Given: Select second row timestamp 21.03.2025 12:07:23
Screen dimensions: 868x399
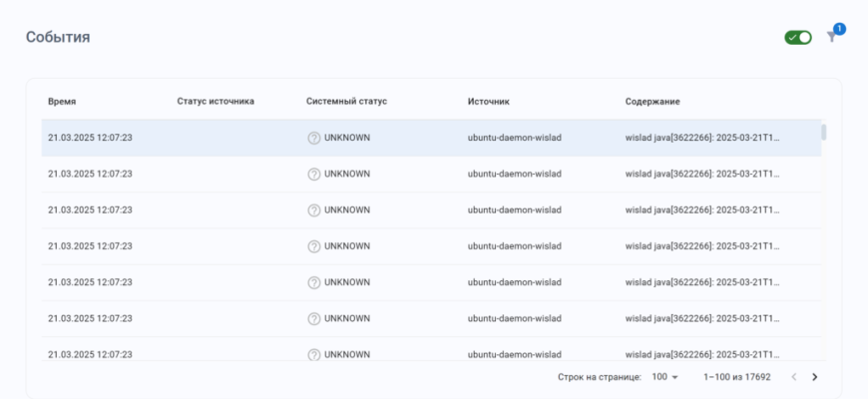Looking at the screenshot, I should pos(90,174).
